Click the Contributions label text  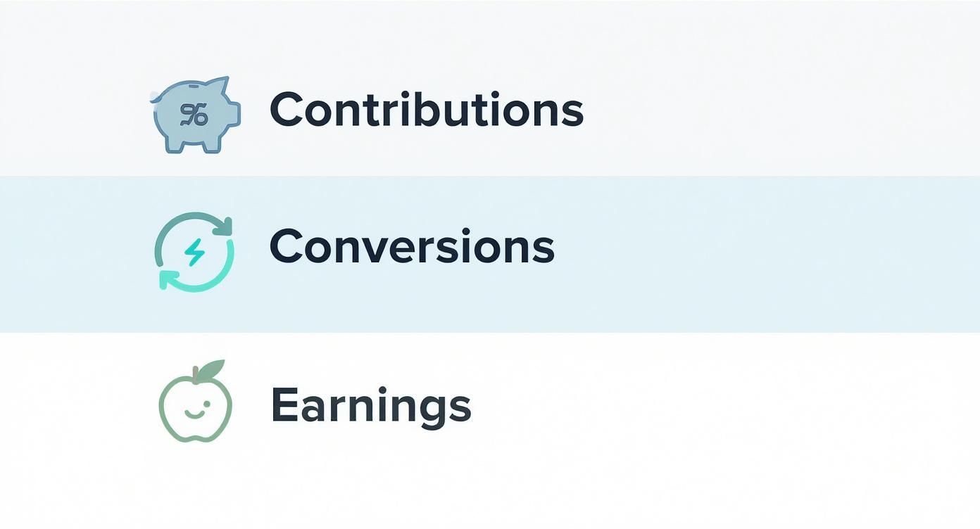(427, 110)
